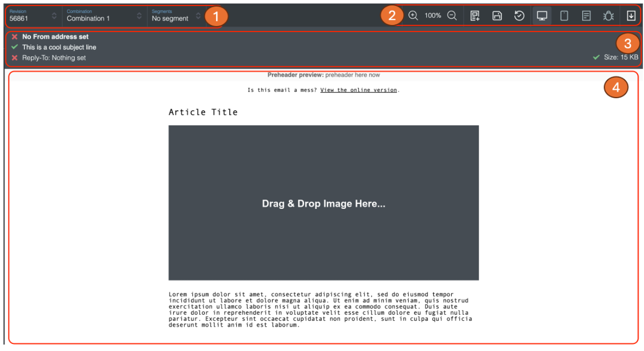Click the download/export icon
Image resolution: width=644 pixels, height=351 pixels.
pos(631,15)
